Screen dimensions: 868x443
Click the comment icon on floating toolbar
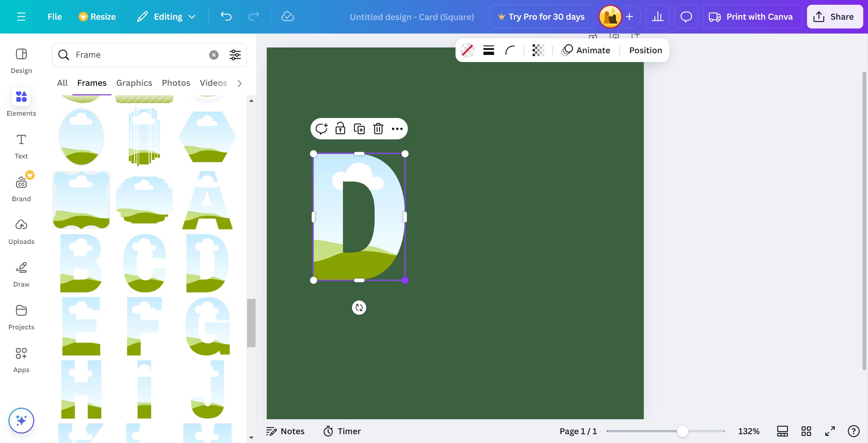[321, 129]
